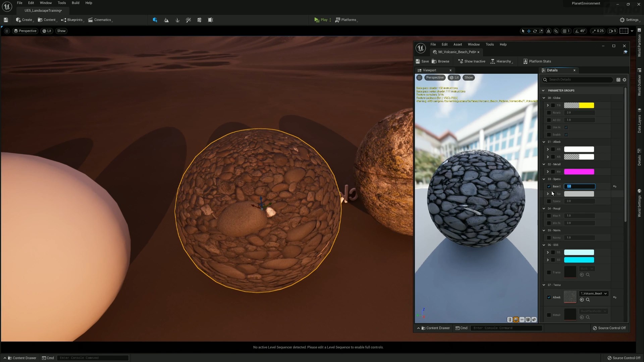
Task: Enable the Tiling parameter override checkbox
Action: 553,105
